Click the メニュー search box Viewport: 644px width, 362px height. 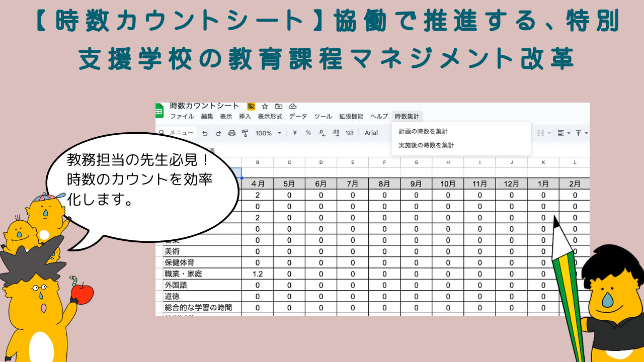click(x=176, y=133)
